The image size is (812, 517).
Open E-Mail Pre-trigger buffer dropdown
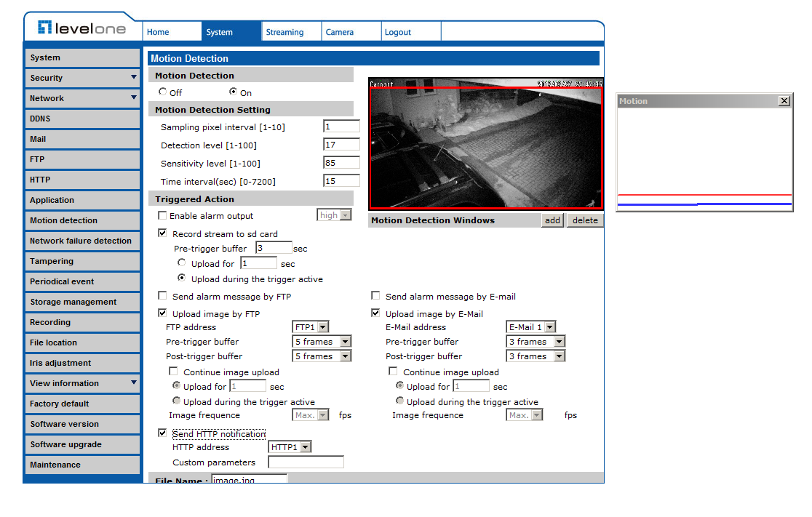[536, 342]
